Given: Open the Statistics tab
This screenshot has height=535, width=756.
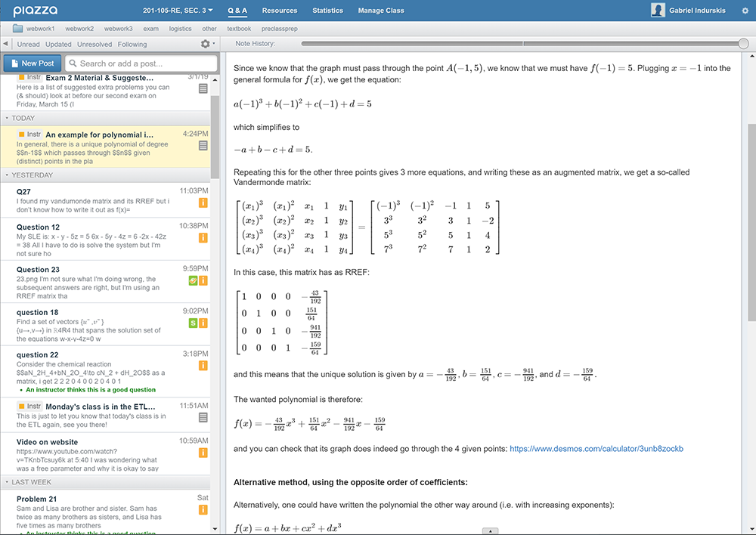Looking at the screenshot, I should pos(327,11).
